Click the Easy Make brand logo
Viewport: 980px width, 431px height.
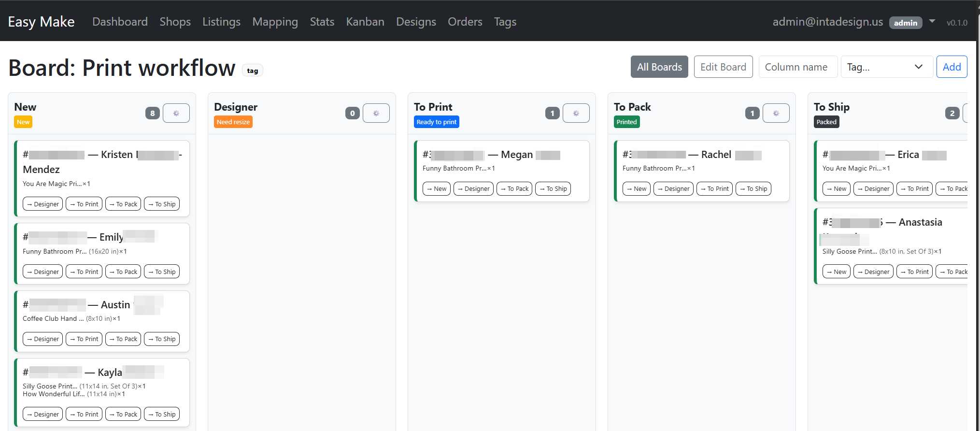[42, 22]
